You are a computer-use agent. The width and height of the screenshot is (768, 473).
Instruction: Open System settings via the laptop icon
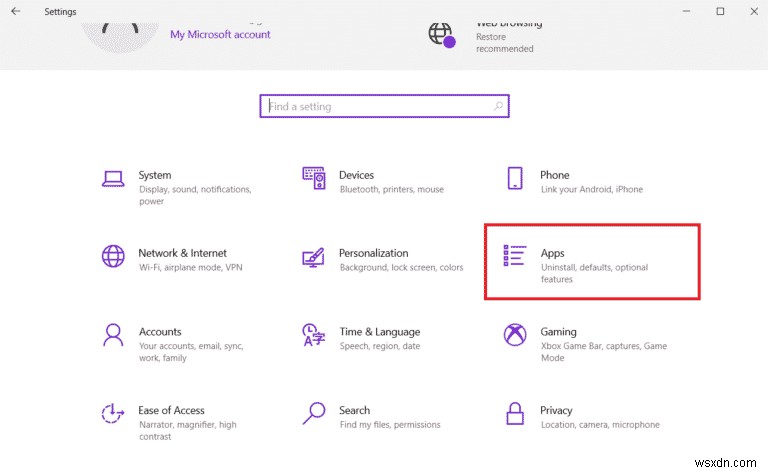tap(113, 179)
